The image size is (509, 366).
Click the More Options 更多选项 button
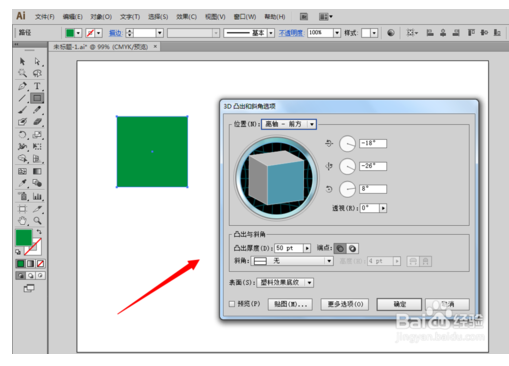click(x=345, y=304)
